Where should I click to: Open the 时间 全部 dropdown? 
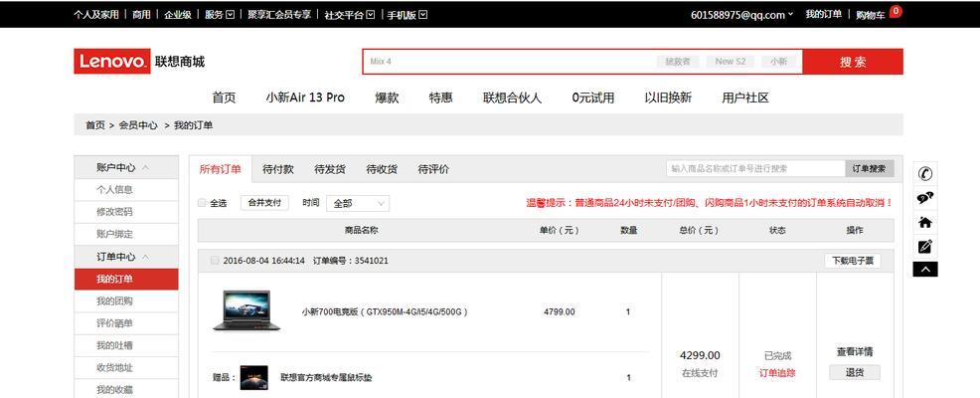pyautogui.click(x=358, y=203)
